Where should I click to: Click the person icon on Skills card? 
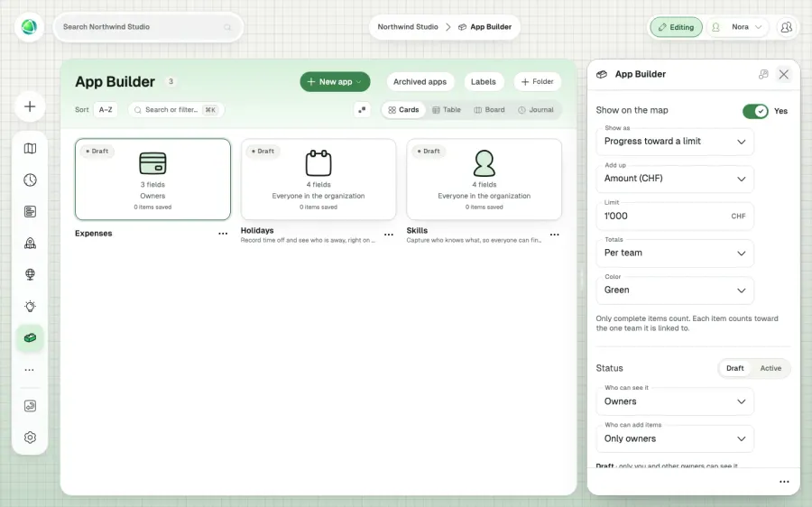484,163
